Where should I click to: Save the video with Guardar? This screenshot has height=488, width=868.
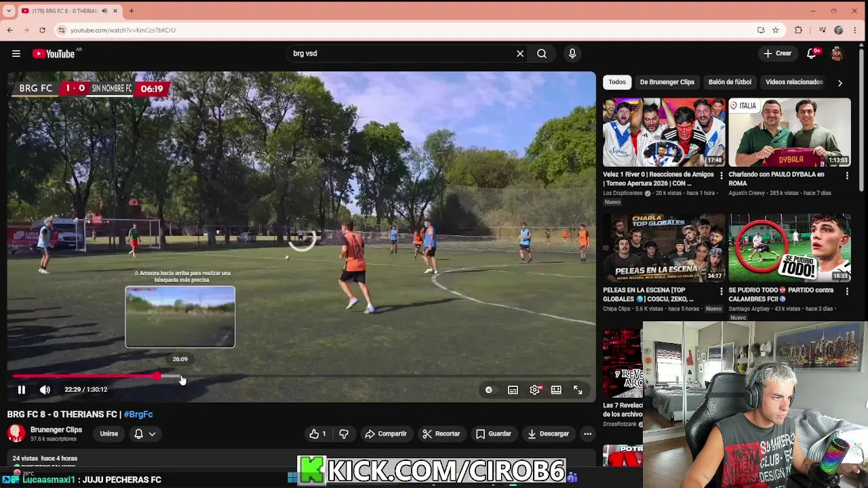click(494, 434)
